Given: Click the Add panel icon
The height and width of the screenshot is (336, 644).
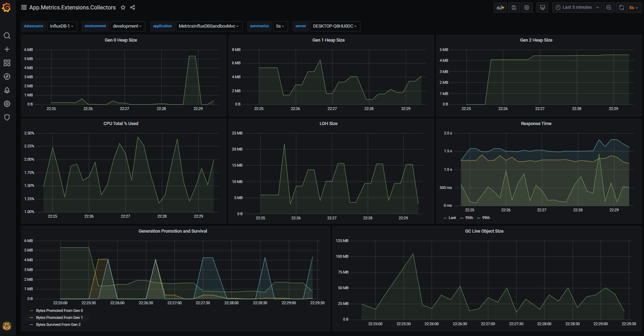Looking at the screenshot, I should coord(500,7).
